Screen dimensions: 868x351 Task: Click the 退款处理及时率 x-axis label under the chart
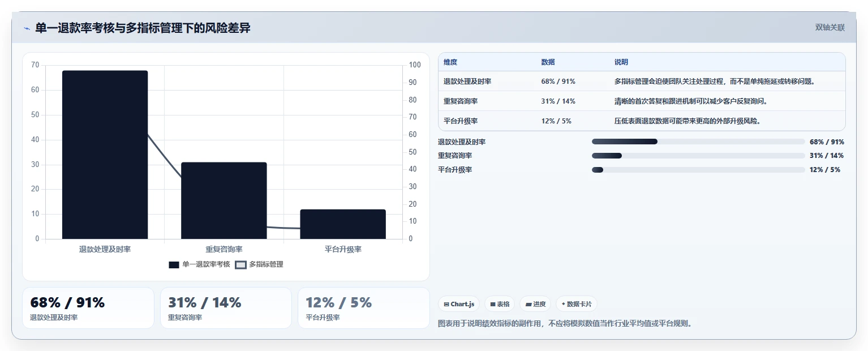click(105, 249)
